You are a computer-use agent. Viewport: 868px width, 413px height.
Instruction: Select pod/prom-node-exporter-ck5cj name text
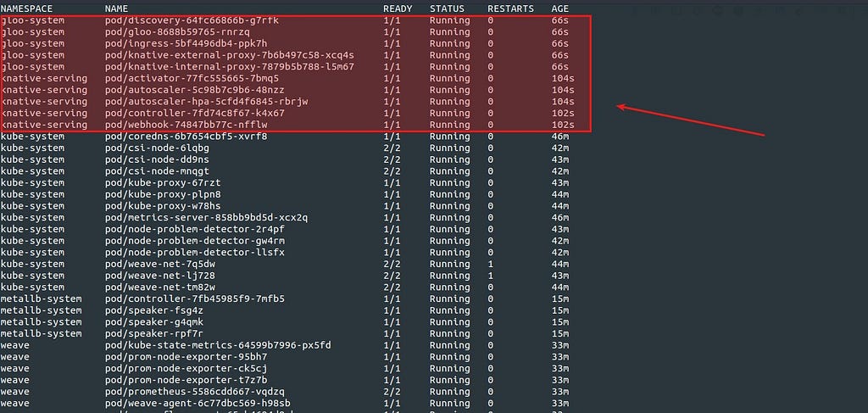[186, 369]
